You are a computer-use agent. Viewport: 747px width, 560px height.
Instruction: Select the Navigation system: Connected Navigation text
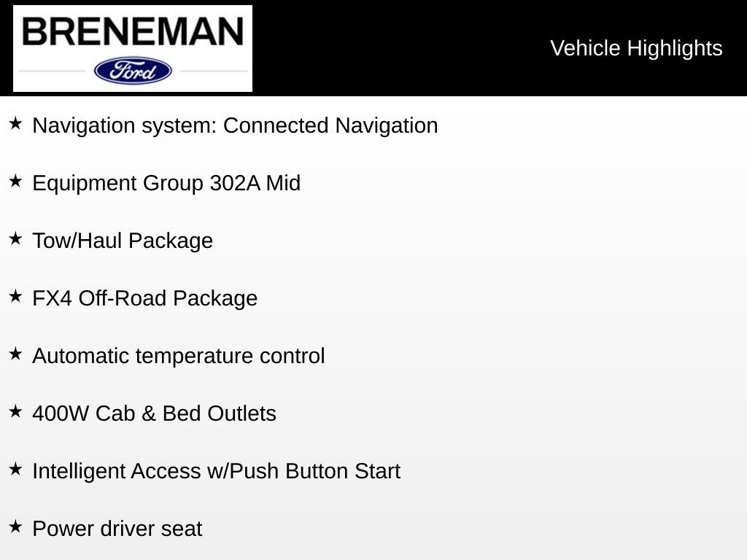235,125
